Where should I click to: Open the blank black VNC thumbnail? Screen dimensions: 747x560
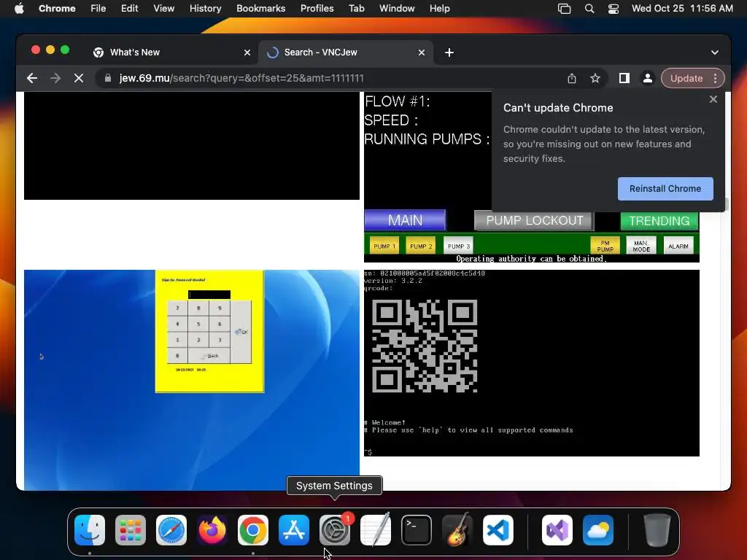pos(192,146)
